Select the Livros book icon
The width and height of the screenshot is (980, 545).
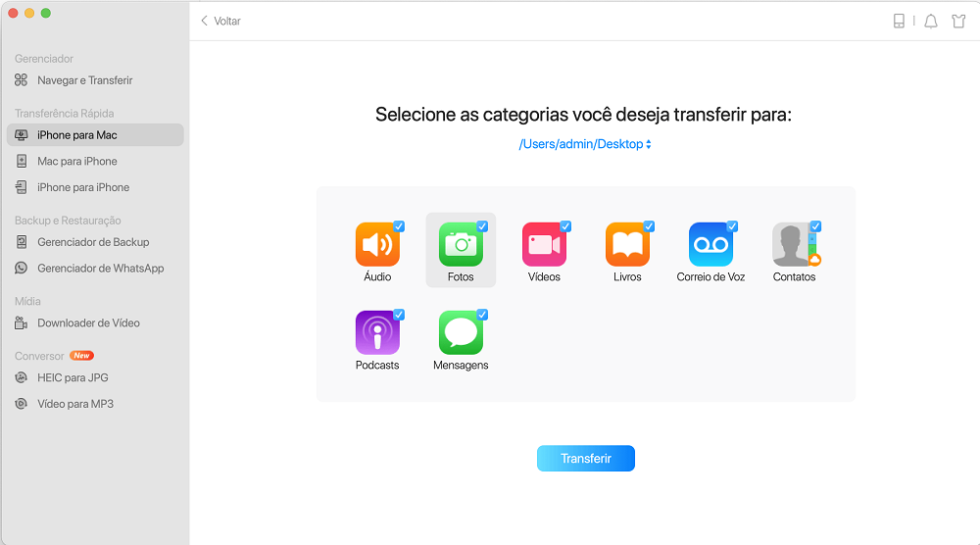[x=627, y=244]
